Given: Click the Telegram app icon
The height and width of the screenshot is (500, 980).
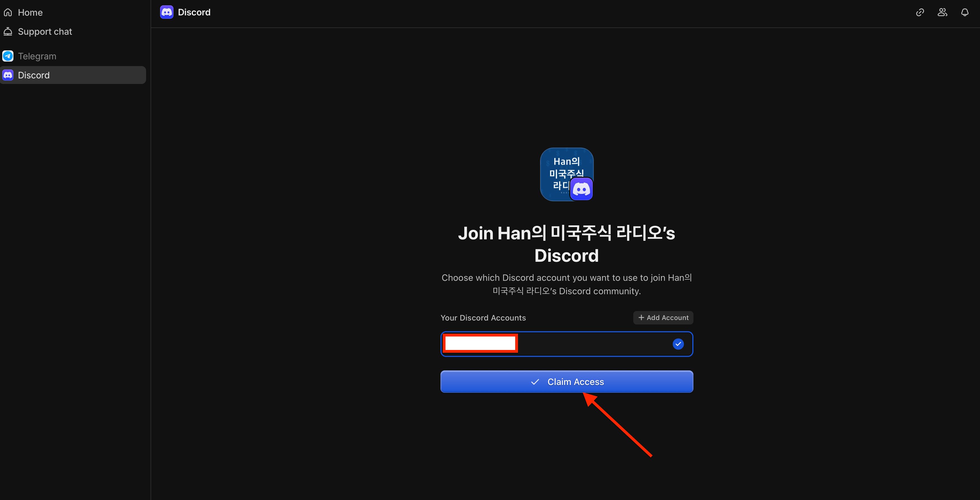Looking at the screenshot, I should pyautogui.click(x=8, y=56).
